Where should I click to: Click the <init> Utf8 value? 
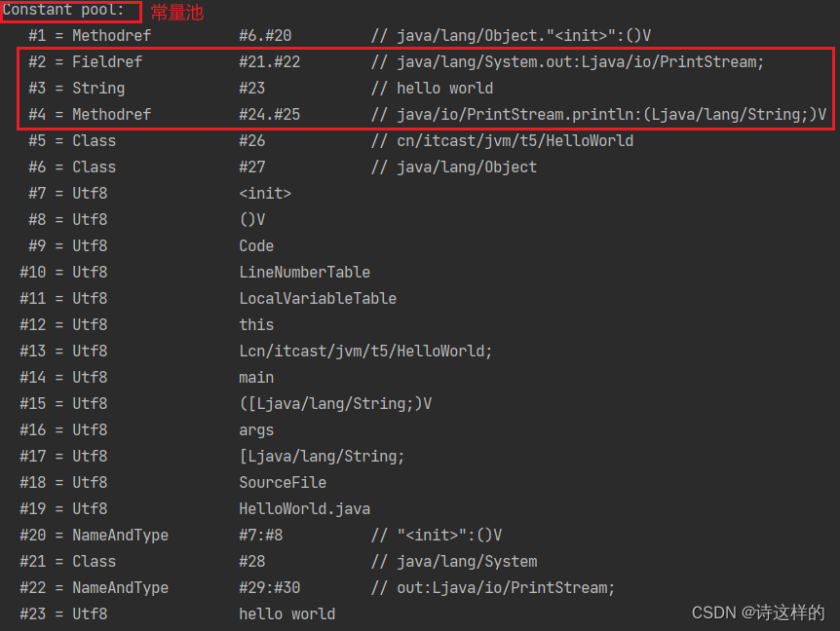[x=265, y=193]
